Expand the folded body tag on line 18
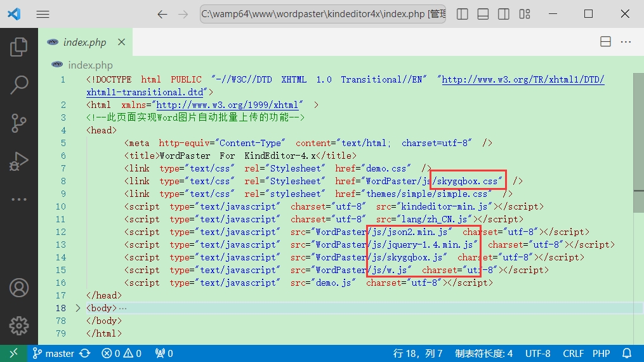Image resolution: width=644 pixels, height=362 pixels. (x=78, y=308)
